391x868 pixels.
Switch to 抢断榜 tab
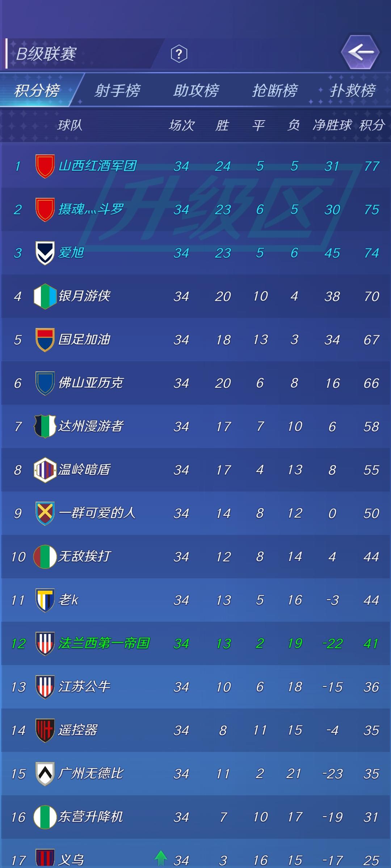pos(275,90)
